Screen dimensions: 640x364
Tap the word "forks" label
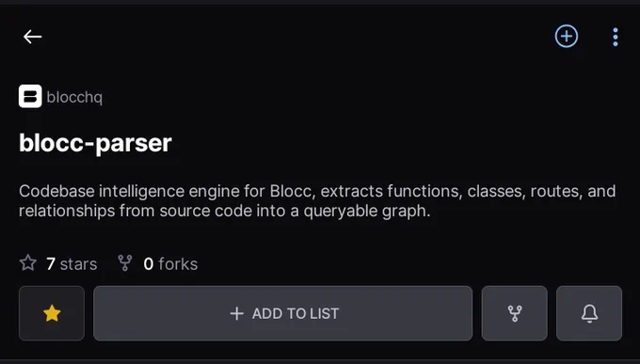tap(178, 264)
